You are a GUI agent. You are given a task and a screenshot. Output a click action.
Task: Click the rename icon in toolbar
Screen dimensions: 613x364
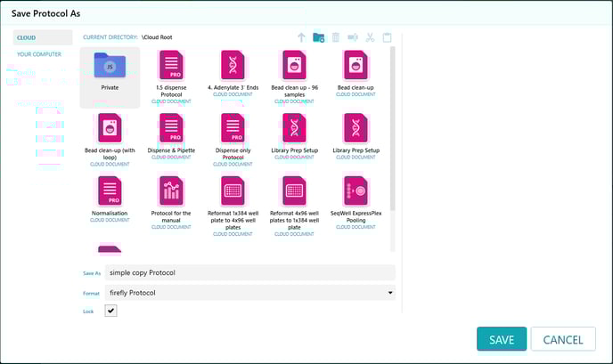click(x=353, y=37)
